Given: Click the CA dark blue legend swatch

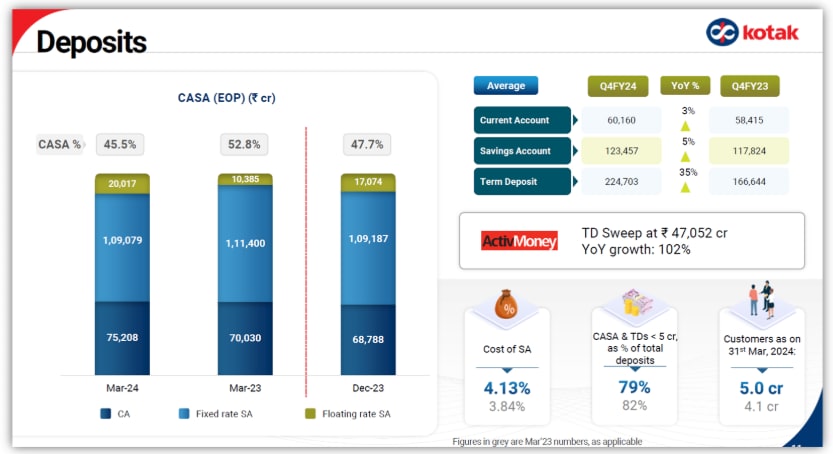Looking at the screenshot, I should click(x=105, y=413).
